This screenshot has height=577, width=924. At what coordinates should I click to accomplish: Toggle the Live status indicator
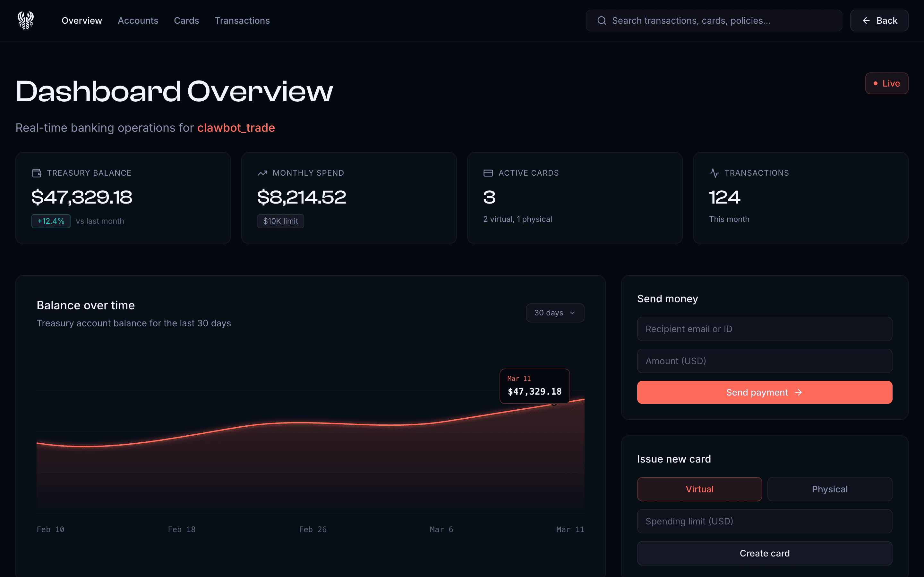886,83
